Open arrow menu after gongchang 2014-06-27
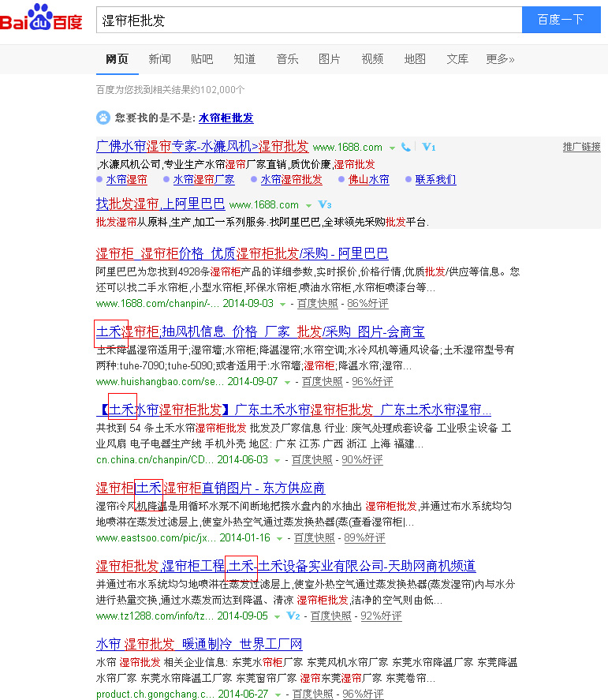 pyautogui.click(x=278, y=695)
